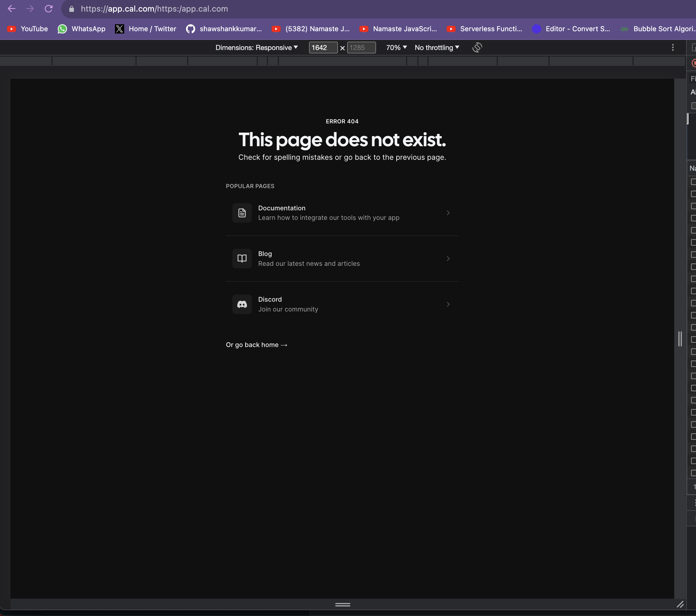Image resolution: width=696 pixels, height=616 pixels.
Task: Rotate device orientation in device toolbar
Action: [x=477, y=47]
